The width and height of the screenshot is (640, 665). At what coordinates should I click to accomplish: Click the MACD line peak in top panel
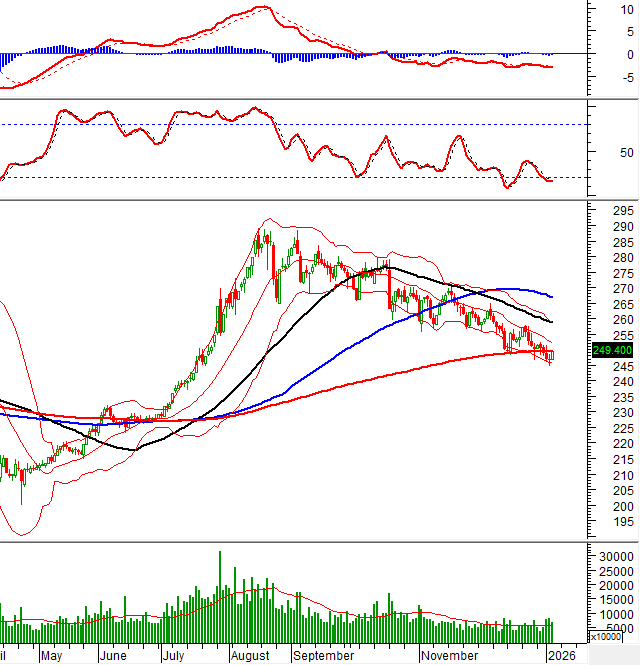pos(262,8)
